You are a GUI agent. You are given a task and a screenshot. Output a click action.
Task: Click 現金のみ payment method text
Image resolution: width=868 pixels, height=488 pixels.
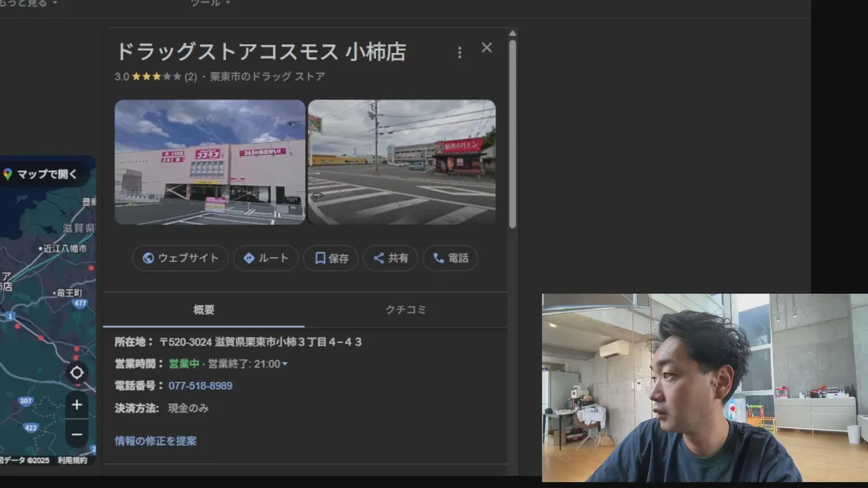(189, 408)
